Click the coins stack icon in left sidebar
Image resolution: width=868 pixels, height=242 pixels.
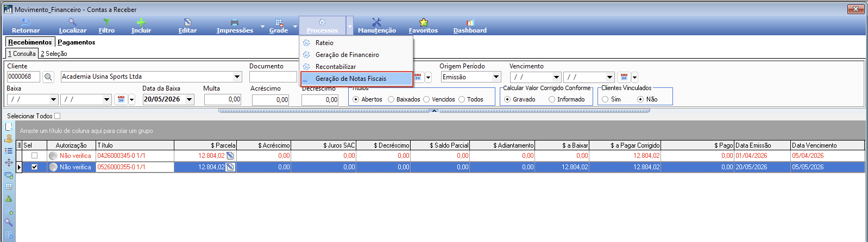[9, 139]
